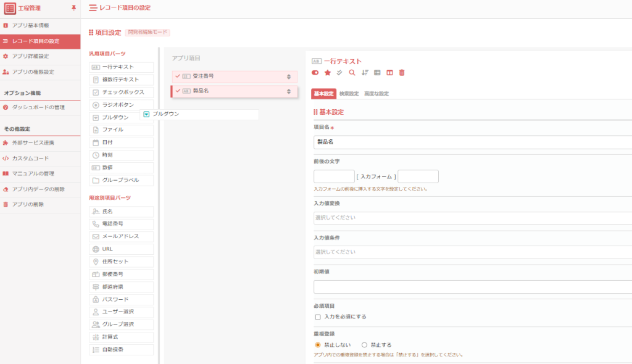Image resolution: width=632 pixels, height=364 pixels.
Task: Click the two-column layout icon
Action: (x=389, y=73)
